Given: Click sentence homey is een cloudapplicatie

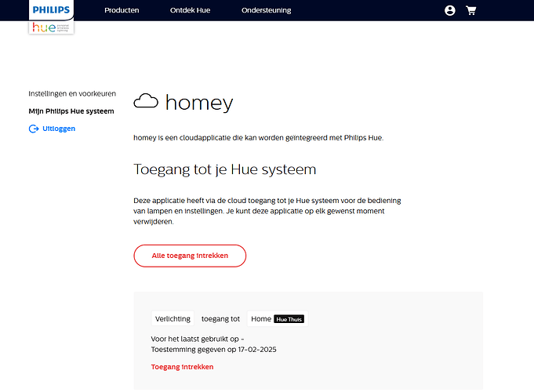Looking at the screenshot, I should click(259, 137).
